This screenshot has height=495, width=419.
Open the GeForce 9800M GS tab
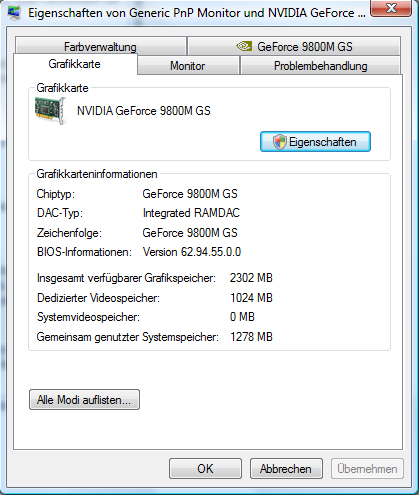tap(294, 46)
